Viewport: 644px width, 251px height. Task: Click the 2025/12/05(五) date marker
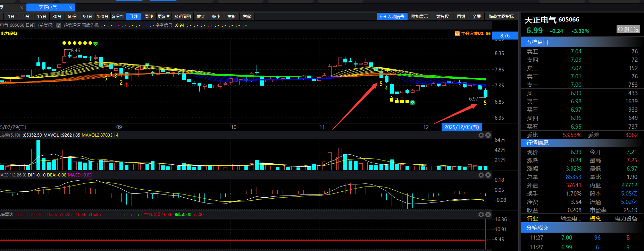(x=462, y=127)
